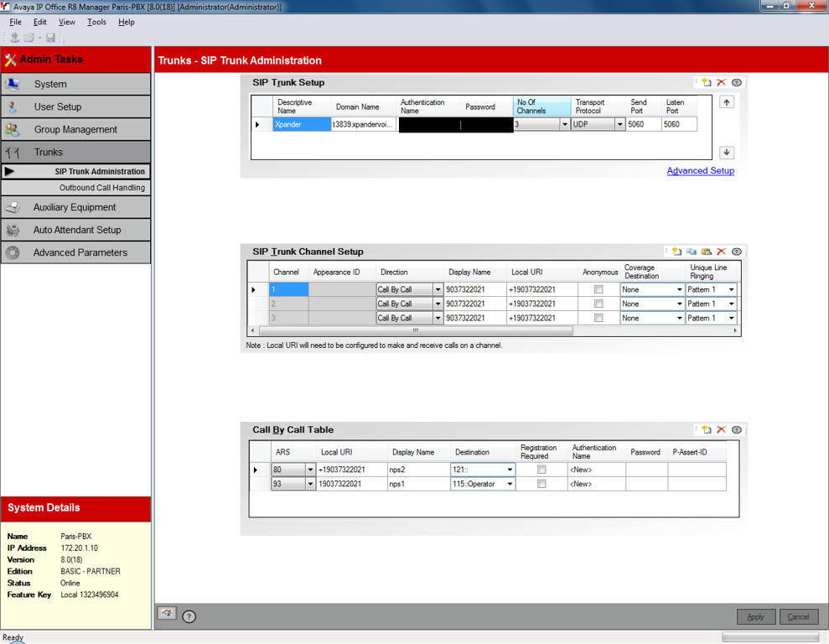This screenshot has width=829, height=644.
Task: Open the ARS 80 dropdown
Action: coord(310,470)
